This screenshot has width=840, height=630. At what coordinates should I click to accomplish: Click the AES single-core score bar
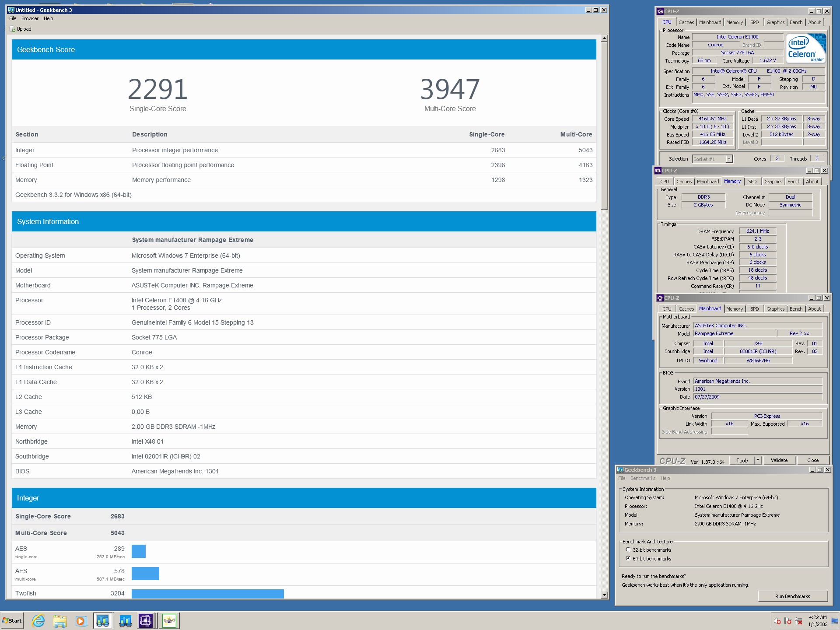click(x=139, y=551)
